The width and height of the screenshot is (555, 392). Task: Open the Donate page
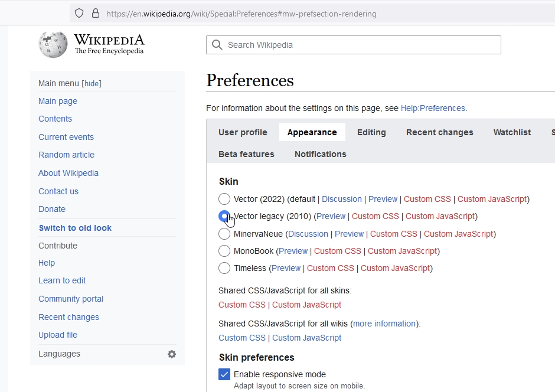pos(51,209)
